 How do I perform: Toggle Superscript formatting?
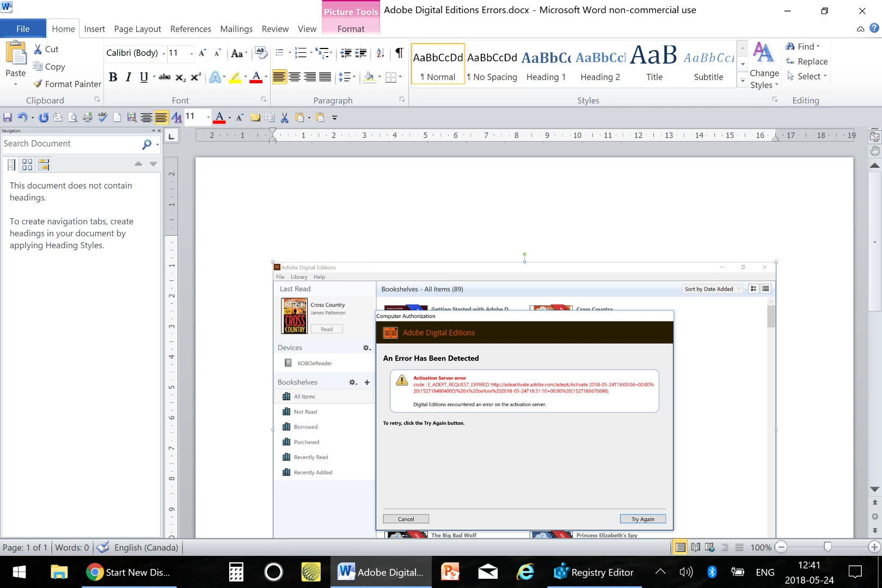[195, 77]
